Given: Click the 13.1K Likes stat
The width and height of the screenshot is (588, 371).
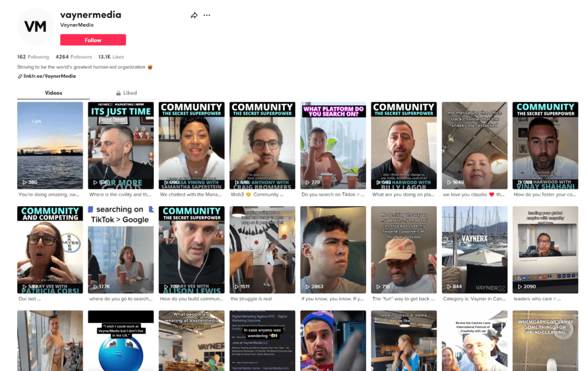Looking at the screenshot, I should pos(111,57).
